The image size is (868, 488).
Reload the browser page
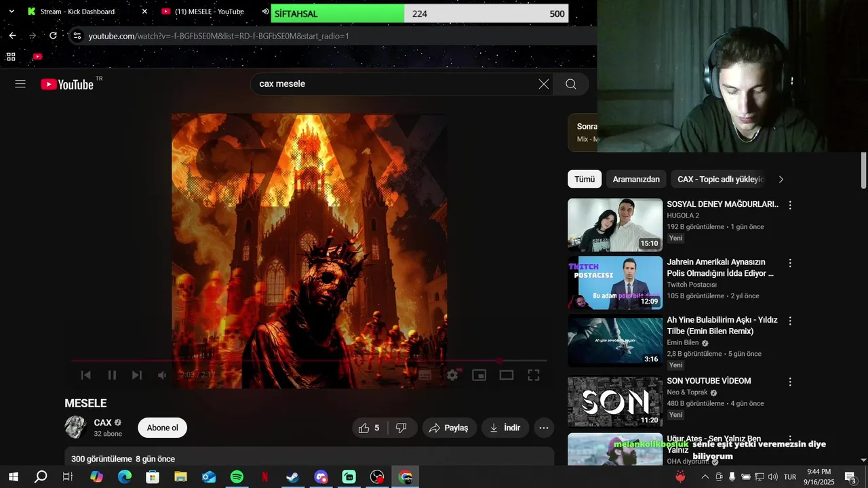(53, 35)
